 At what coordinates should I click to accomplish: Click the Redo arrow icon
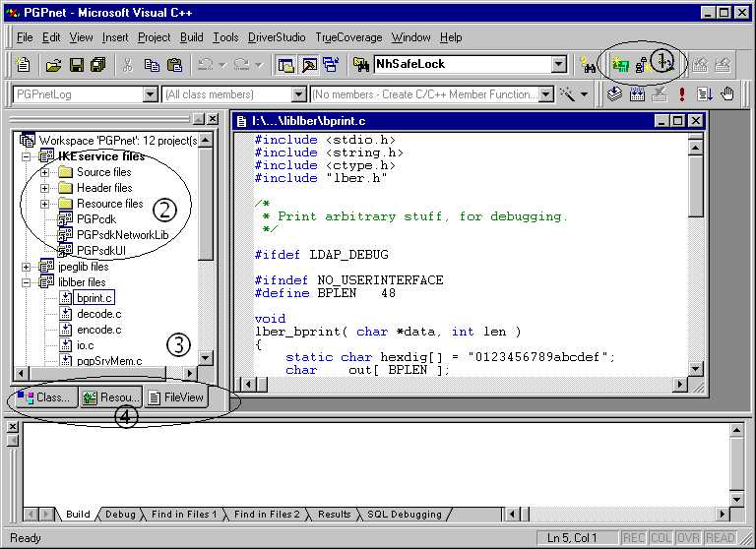pyautogui.click(x=241, y=65)
